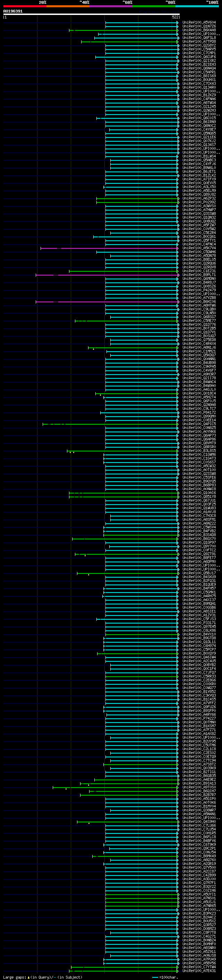222x980 pixels.
Task: Click the green ~80% identity legend segment
Action: point(154,6)
